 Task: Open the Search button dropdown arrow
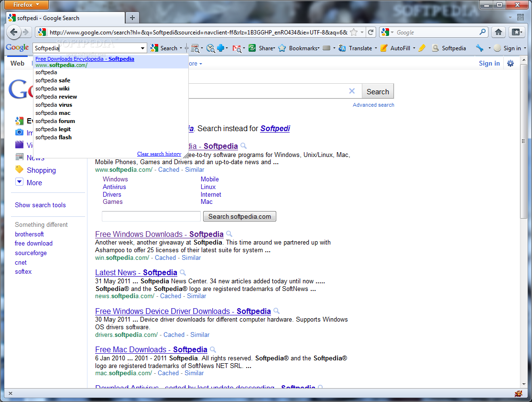click(181, 48)
